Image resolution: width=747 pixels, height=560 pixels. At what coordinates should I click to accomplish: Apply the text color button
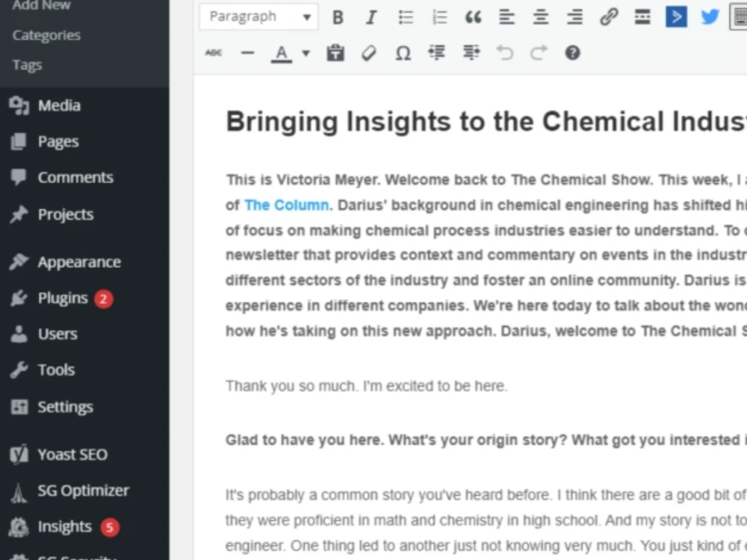(282, 53)
